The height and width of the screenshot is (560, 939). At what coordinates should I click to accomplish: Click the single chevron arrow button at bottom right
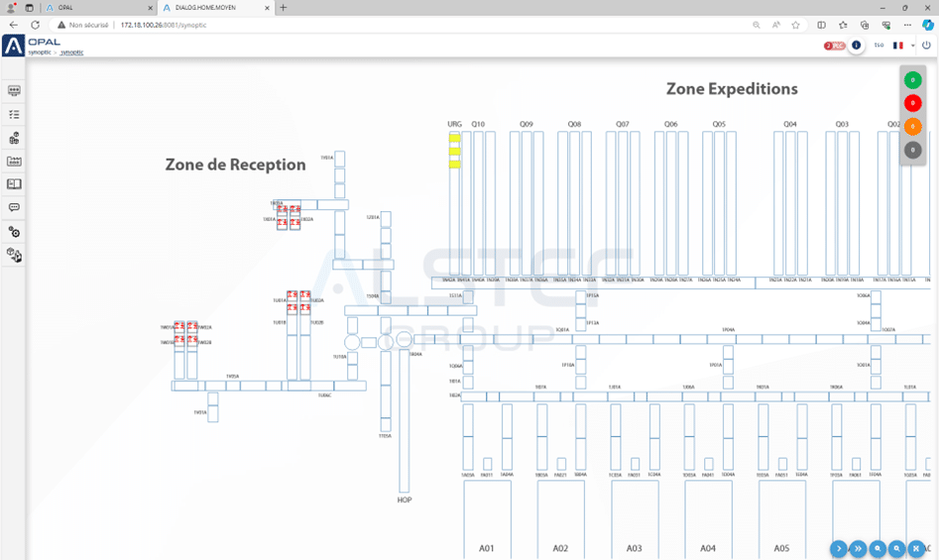[838, 548]
